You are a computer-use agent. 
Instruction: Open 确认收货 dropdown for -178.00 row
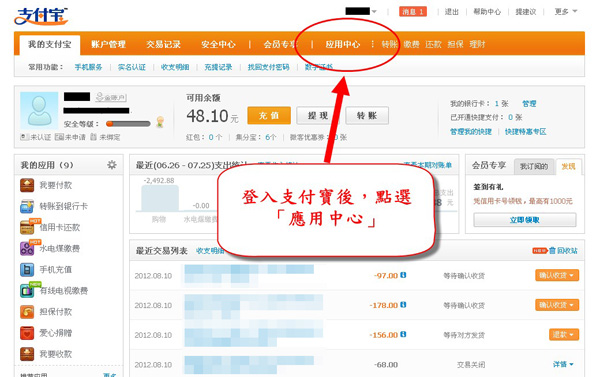[x=557, y=305]
